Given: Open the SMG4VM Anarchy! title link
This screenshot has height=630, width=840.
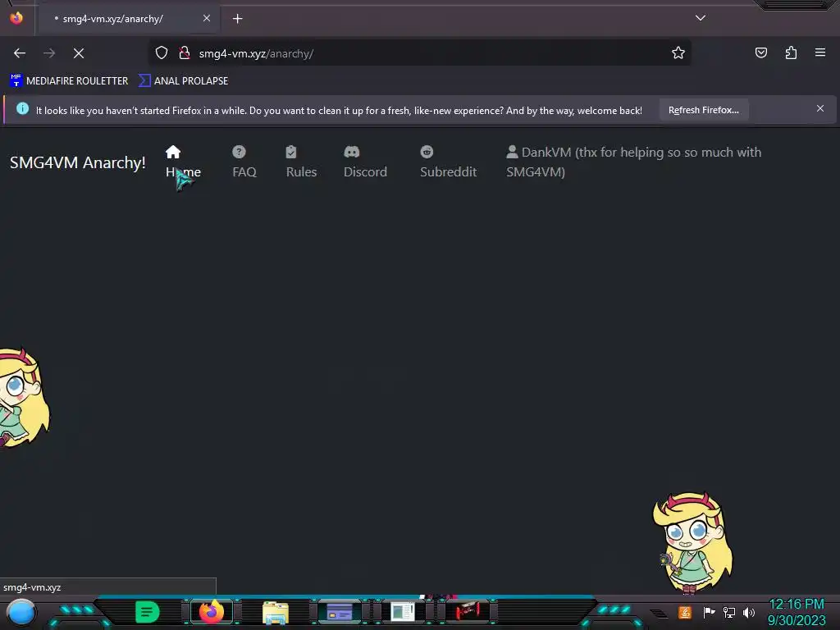Looking at the screenshot, I should click(x=78, y=162).
